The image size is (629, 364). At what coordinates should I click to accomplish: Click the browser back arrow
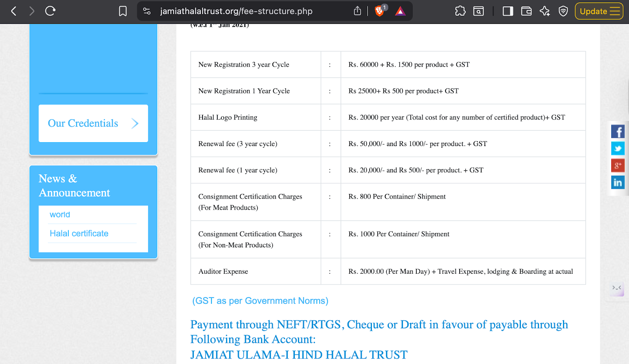tap(14, 11)
